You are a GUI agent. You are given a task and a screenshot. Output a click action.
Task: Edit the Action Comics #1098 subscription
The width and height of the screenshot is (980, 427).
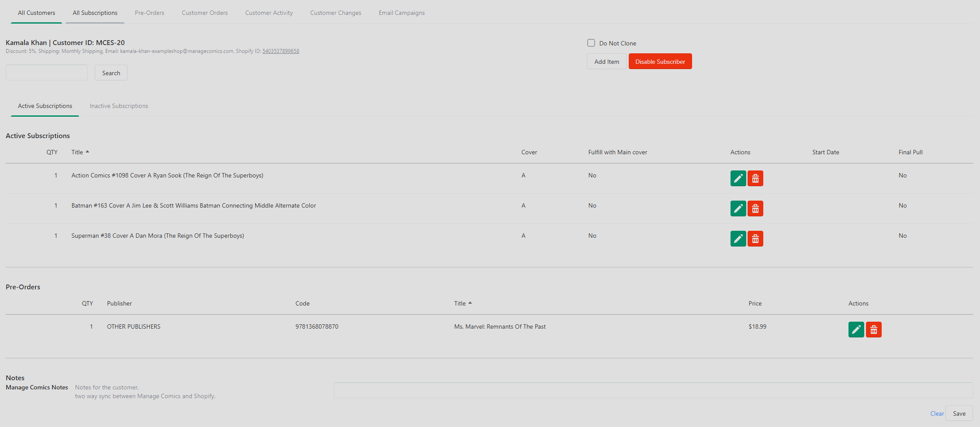pos(738,178)
